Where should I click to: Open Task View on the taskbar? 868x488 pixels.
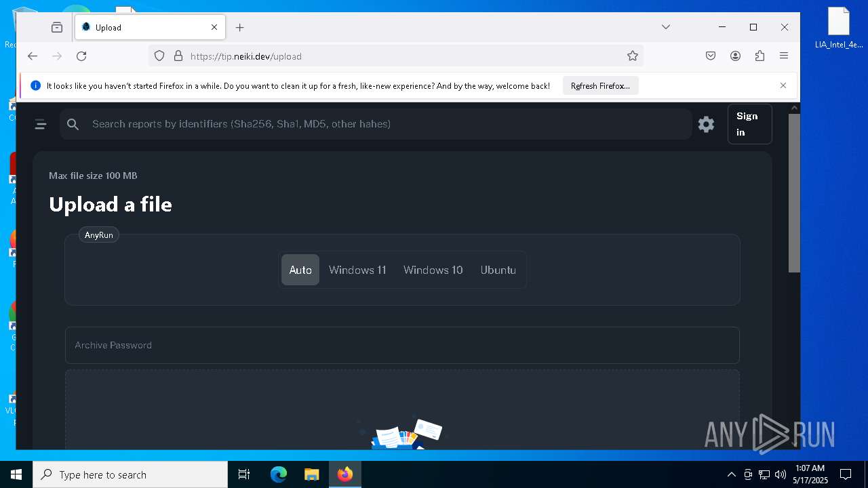click(244, 474)
